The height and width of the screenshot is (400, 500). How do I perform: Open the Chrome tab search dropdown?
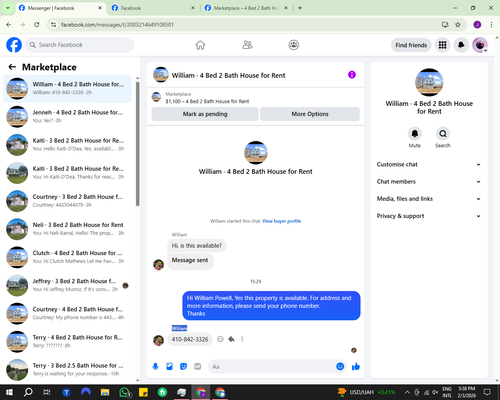[8, 8]
